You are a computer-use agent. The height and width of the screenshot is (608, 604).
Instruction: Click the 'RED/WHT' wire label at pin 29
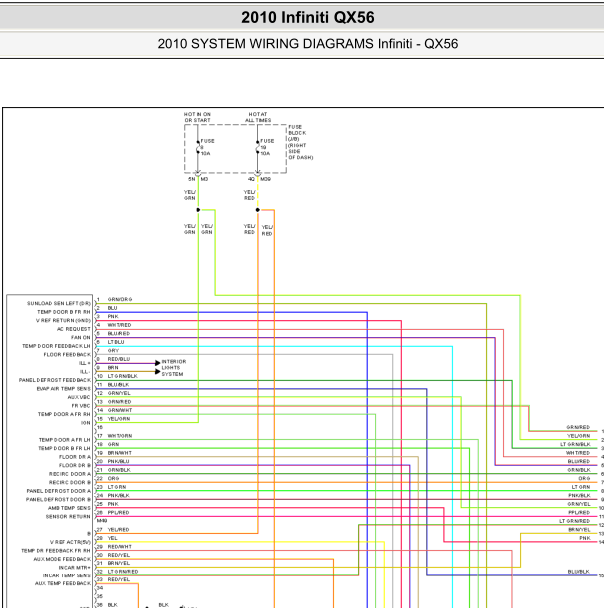tap(120, 547)
